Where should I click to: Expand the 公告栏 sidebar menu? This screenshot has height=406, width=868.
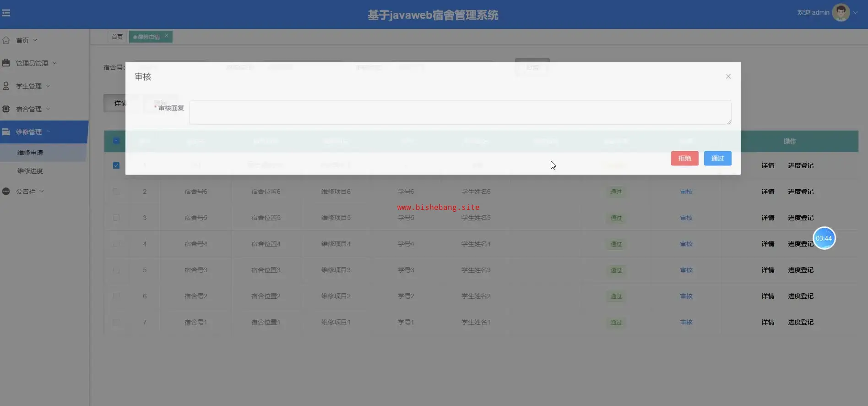click(x=29, y=192)
